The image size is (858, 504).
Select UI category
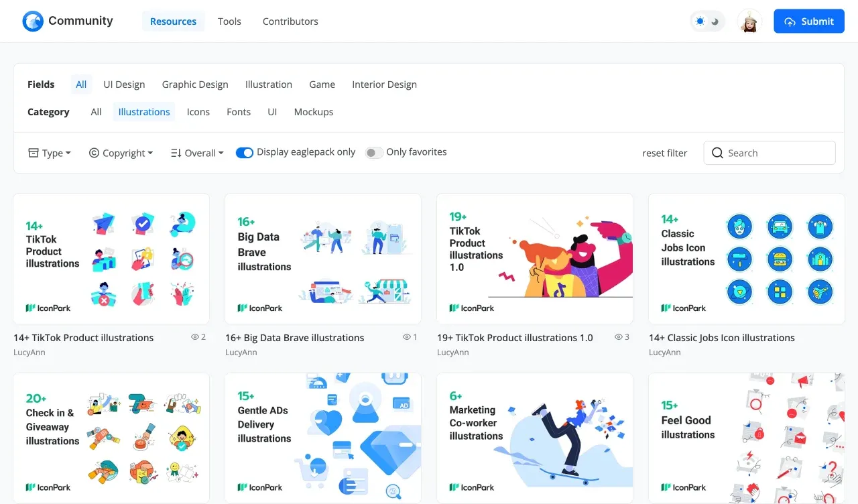coord(272,112)
